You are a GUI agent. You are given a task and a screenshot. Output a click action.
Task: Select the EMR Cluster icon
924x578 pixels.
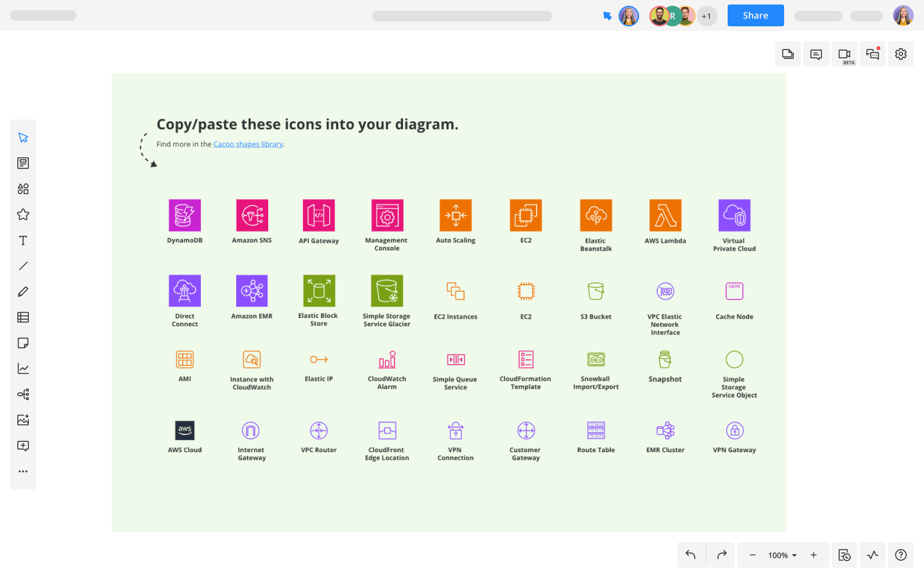(x=665, y=430)
